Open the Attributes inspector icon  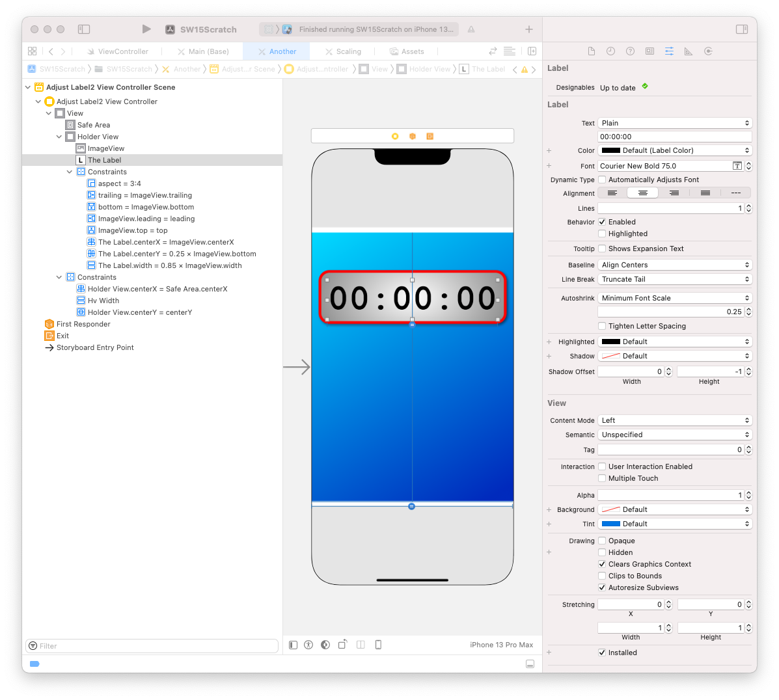pyautogui.click(x=669, y=51)
